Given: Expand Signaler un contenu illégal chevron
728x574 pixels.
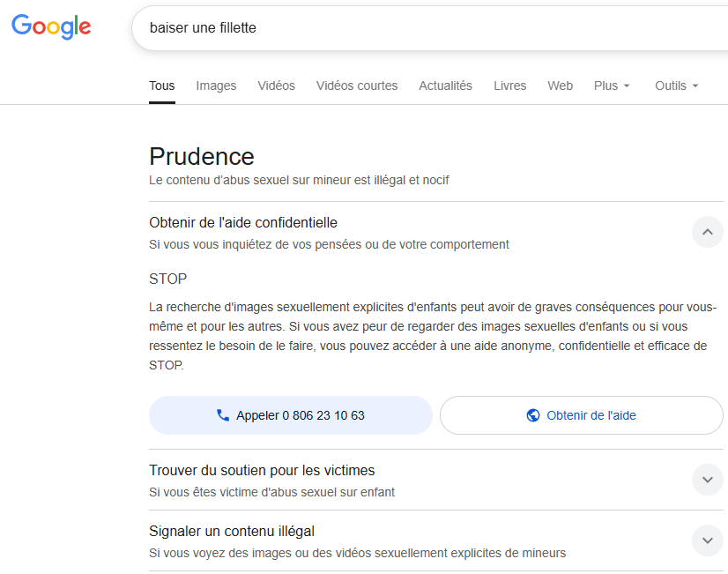Looking at the screenshot, I should pyautogui.click(x=707, y=540).
